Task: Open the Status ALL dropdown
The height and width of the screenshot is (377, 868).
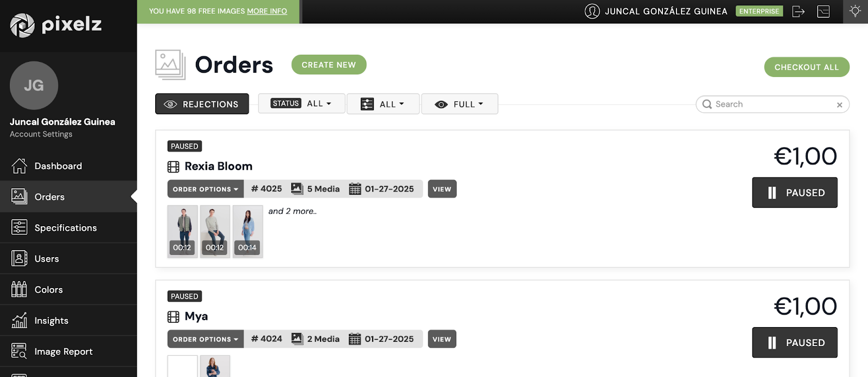Action: pyautogui.click(x=302, y=104)
